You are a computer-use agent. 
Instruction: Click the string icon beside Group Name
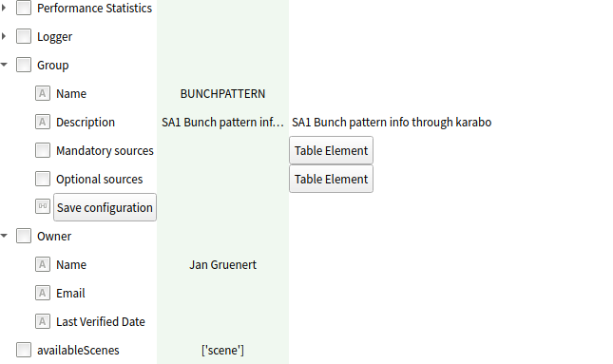click(43, 94)
